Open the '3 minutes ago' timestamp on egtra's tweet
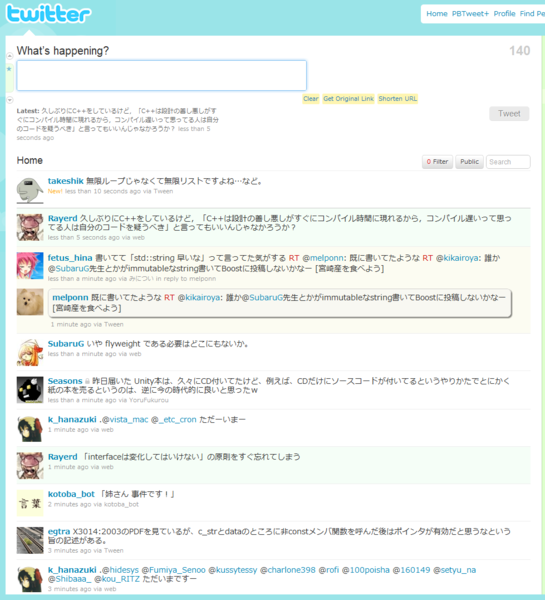 [70, 551]
